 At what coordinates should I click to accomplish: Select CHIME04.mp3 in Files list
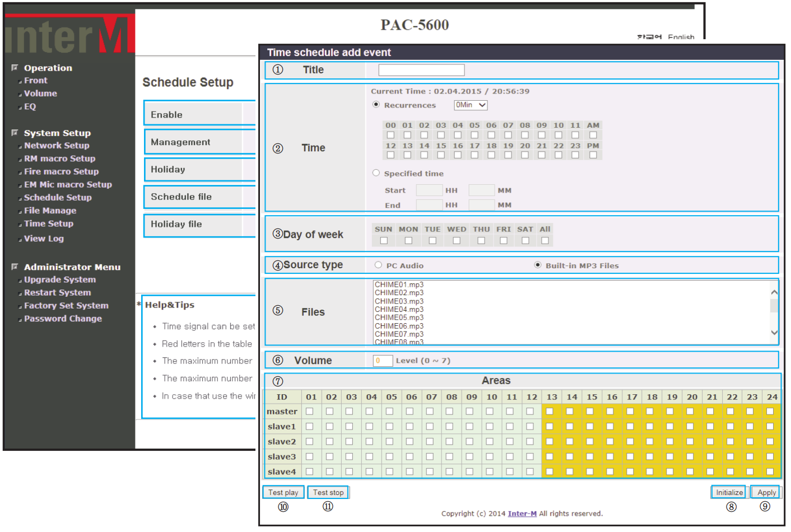(x=399, y=309)
